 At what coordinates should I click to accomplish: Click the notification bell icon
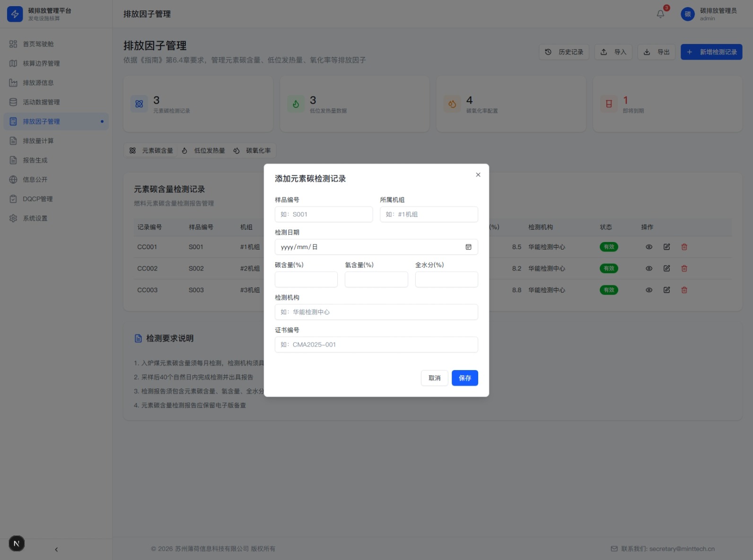[660, 14]
